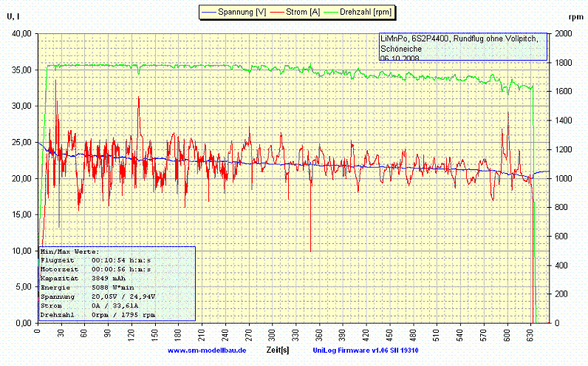Click the 800 rpm axis value
The height and width of the screenshot is (366, 588).
[561, 207]
